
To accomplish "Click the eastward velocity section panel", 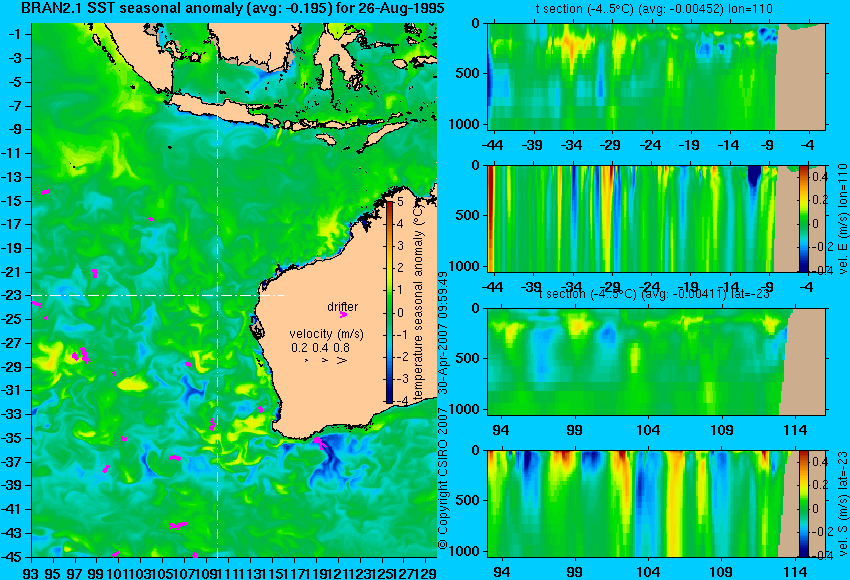I will 657,218.
